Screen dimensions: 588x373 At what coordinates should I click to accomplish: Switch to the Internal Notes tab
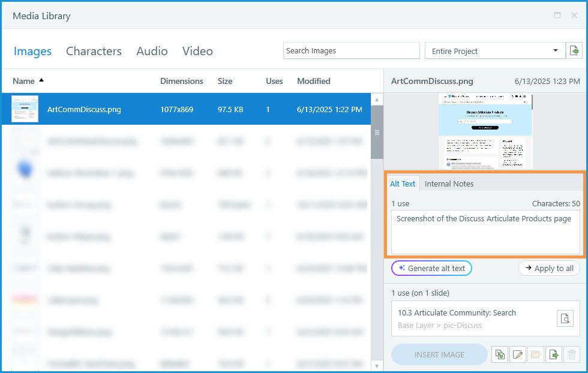point(449,184)
